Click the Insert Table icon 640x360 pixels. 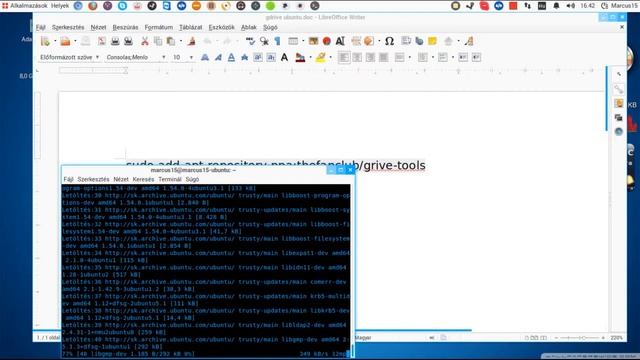(293, 41)
